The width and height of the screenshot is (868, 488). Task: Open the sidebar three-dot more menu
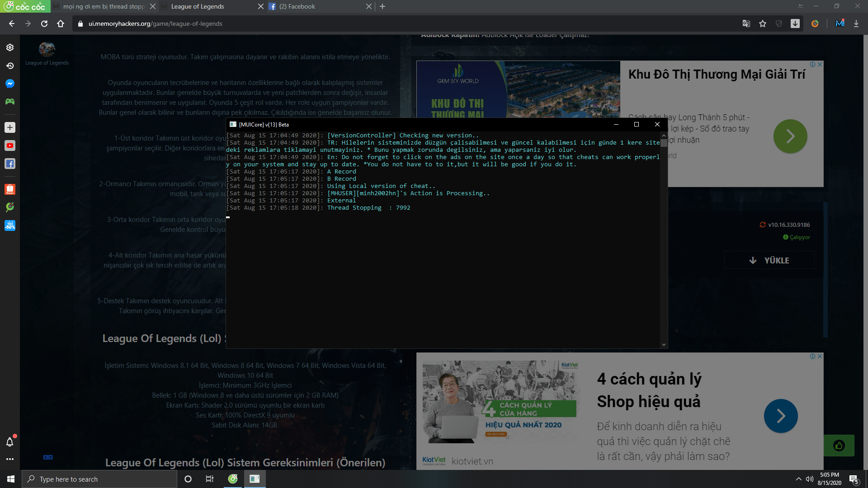click(x=10, y=459)
